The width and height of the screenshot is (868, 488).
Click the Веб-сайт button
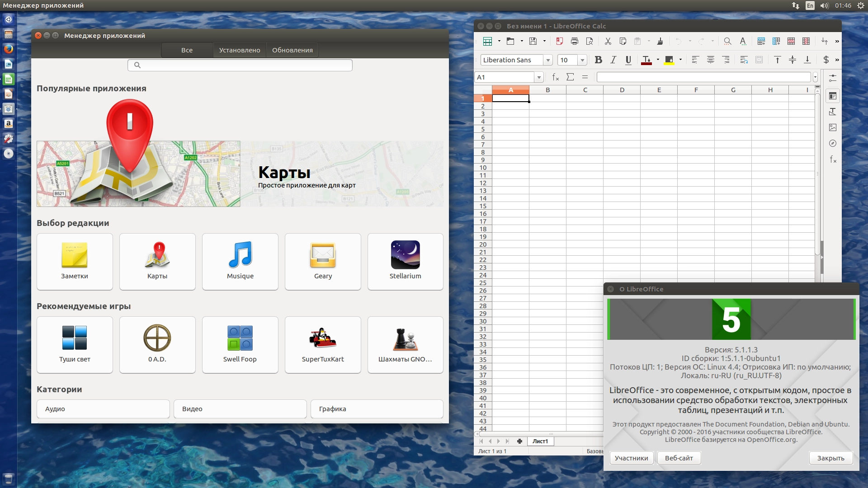679,458
